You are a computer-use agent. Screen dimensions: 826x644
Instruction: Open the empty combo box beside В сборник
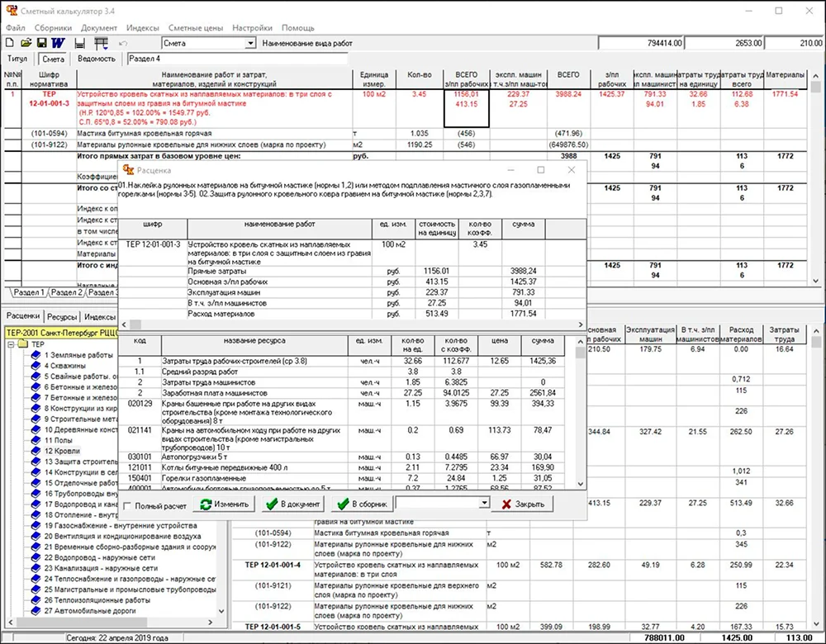484,504
